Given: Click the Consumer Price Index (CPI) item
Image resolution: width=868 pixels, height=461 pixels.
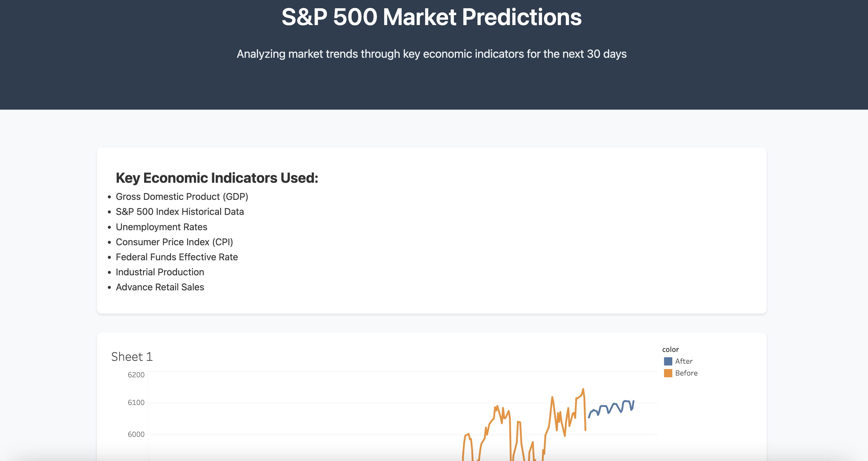Looking at the screenshot, I should pos(174,242).
